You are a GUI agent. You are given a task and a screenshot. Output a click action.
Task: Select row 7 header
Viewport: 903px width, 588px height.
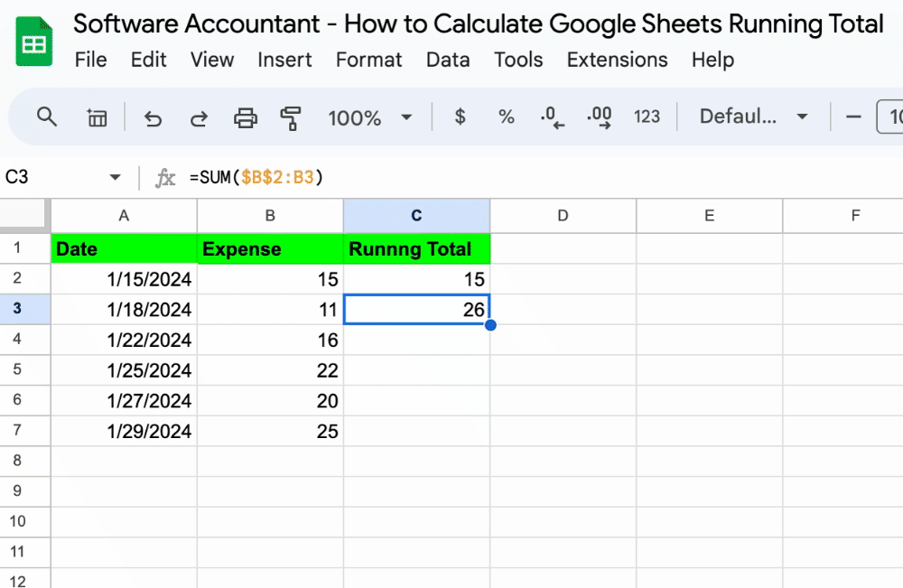pyautogui.click(x=24, y=430)
